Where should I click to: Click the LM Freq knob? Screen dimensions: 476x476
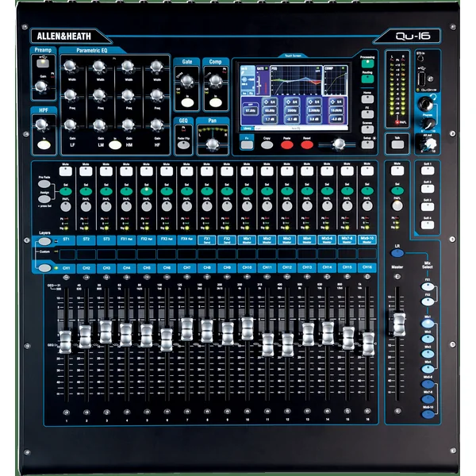pyautogui.click(x=99, y=95)
